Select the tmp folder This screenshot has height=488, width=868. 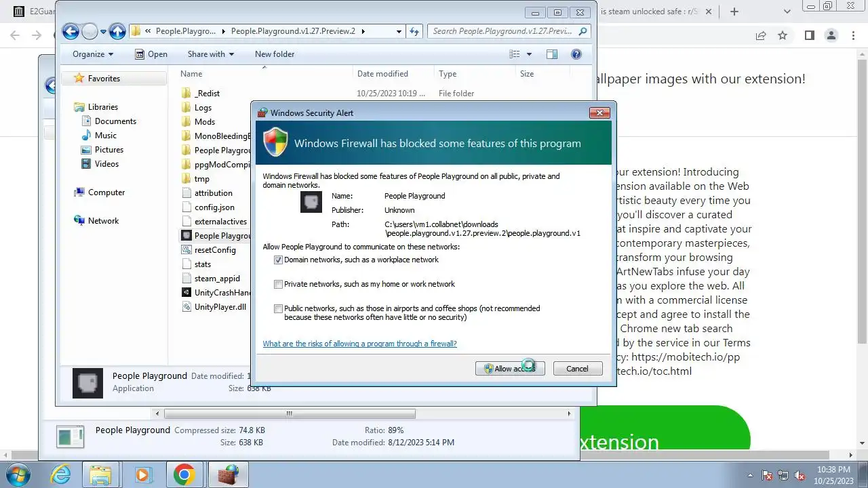click(201, 179)
